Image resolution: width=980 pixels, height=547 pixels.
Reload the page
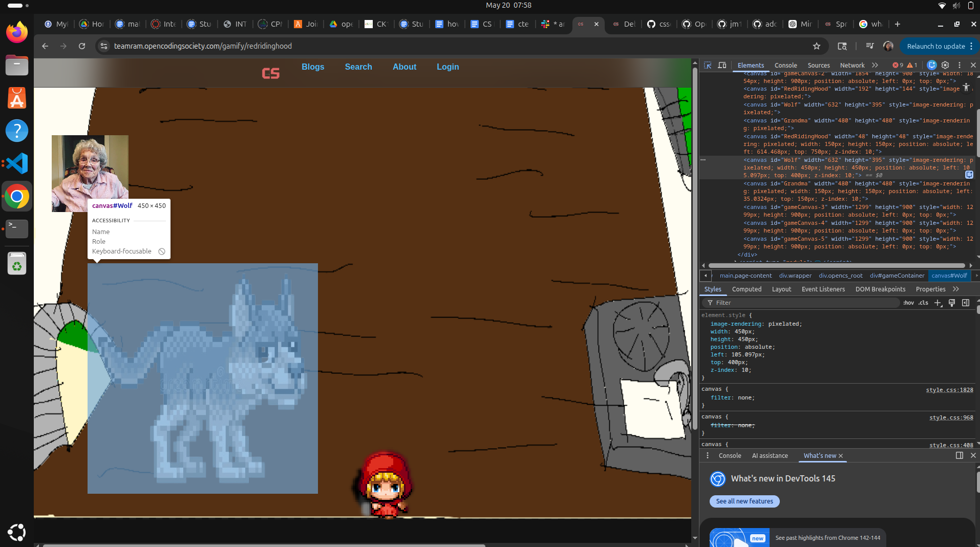tap(82, 46)
